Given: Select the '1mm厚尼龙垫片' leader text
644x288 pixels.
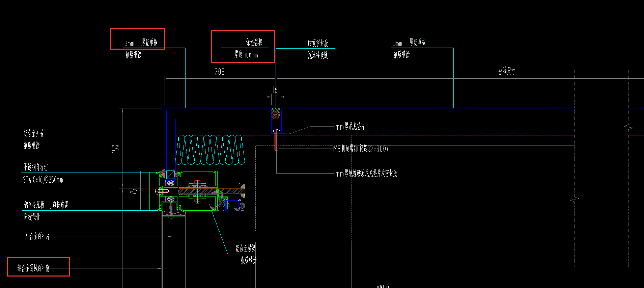Looking at the screenshot, I should [x=349, y=127].
